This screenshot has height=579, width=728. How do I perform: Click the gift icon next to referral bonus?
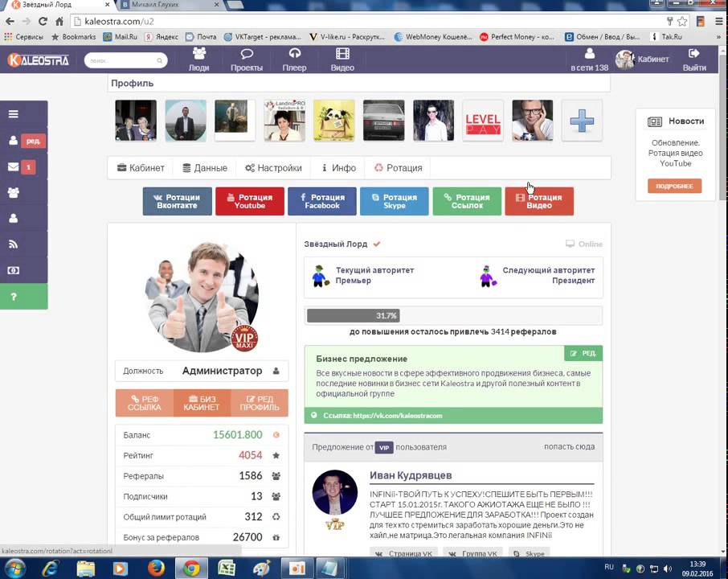[x=276, y=537]
